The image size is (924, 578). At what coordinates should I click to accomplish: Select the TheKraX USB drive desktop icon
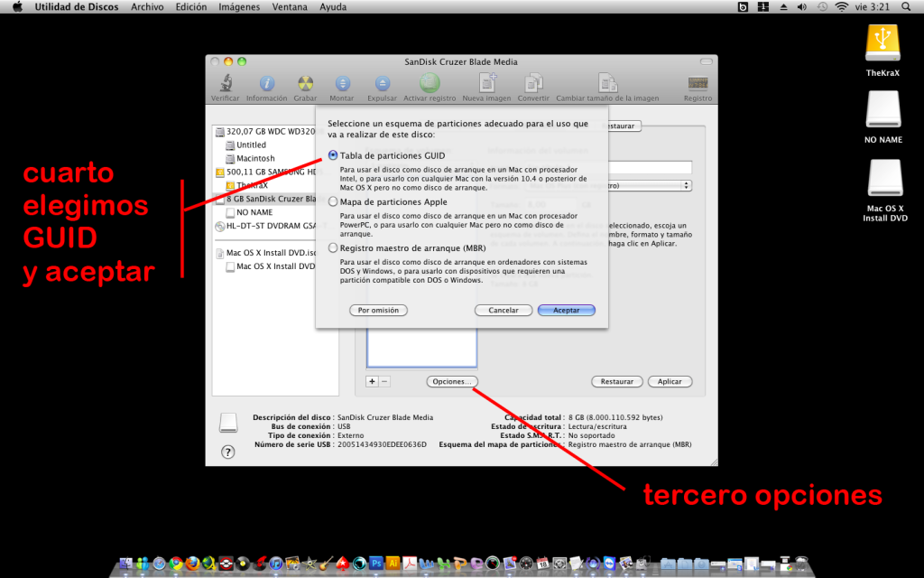tap(882, 42)
